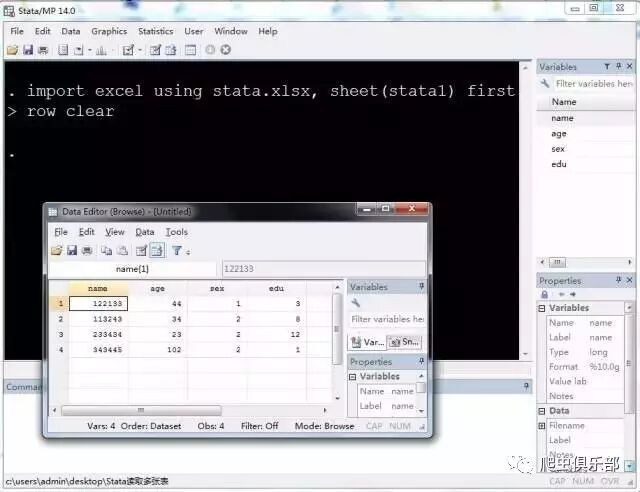Click the Save icon in main Stata toolbar
The height and width of the screenshot is (492, 640).
tap(28, 50)
